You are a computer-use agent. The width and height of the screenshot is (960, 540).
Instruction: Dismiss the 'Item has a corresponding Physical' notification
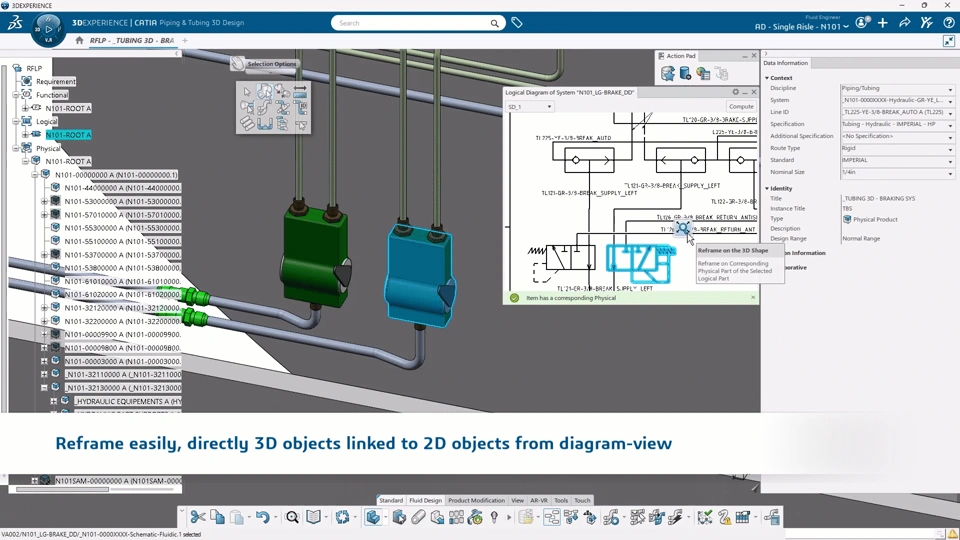pyautogui.click(x=753, y=298)
